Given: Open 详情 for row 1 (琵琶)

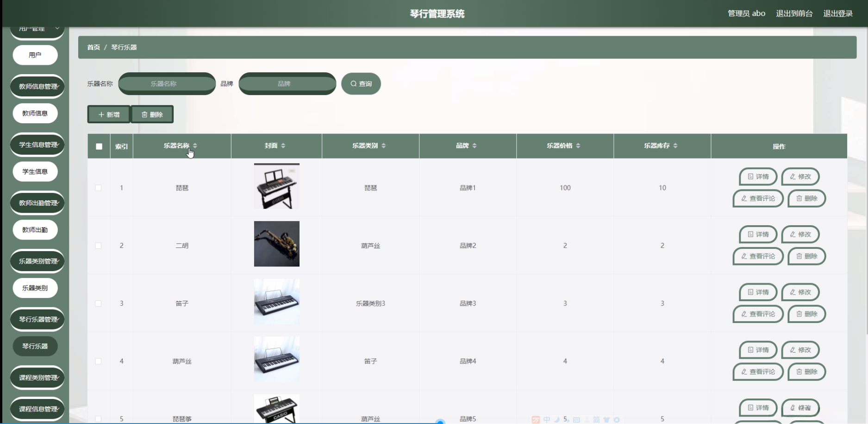Looking at the screenshot, I should pyautogui.click(x=758, y=177).
